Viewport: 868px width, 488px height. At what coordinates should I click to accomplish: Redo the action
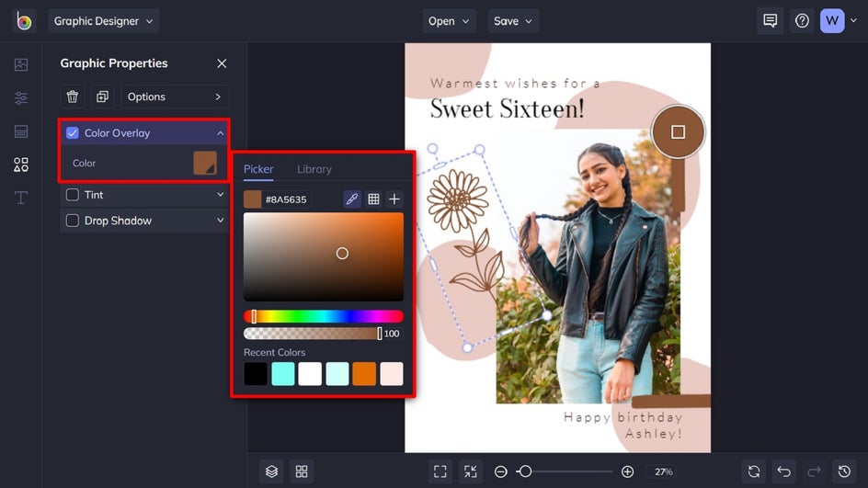coord(814,471)
